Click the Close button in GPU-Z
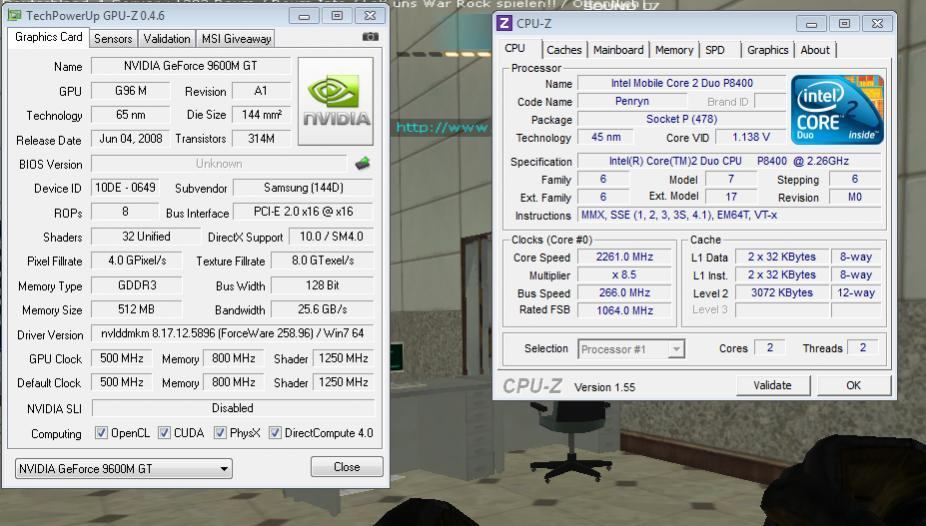This screenshot has height=526, width=926. click(347, 467)
